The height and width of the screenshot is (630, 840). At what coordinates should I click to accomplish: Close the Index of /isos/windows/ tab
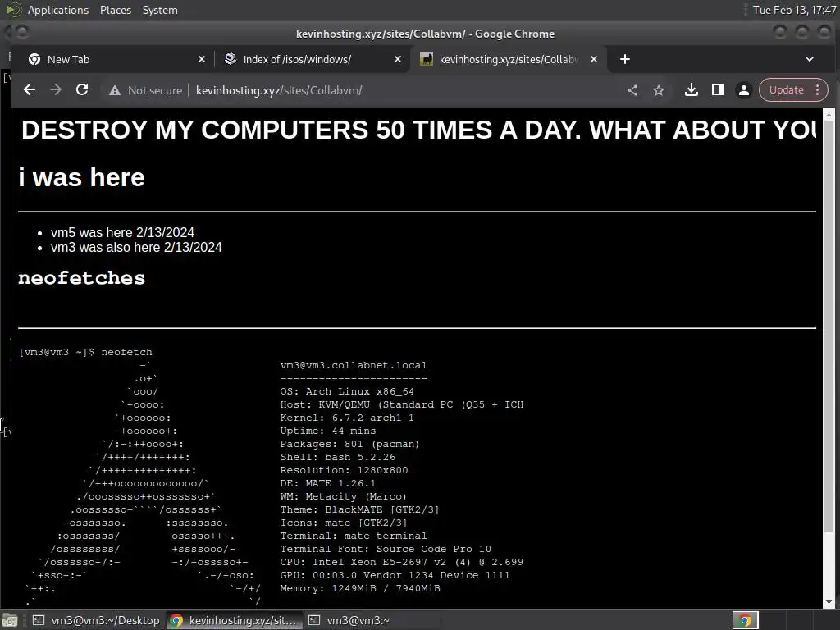tap(398, 59)
